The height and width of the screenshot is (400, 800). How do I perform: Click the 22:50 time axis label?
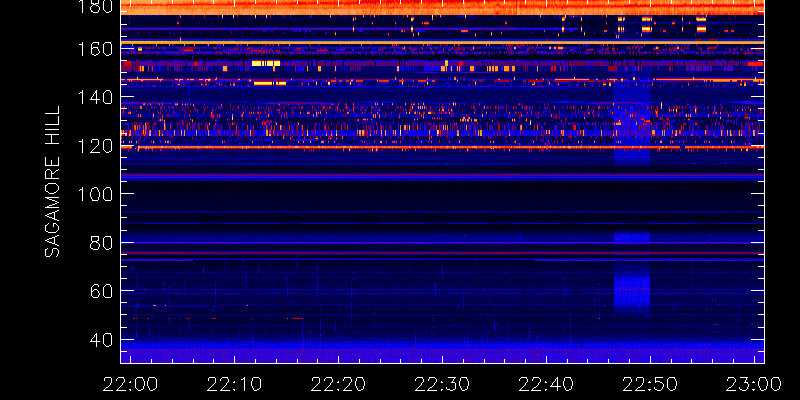point(651,384)
